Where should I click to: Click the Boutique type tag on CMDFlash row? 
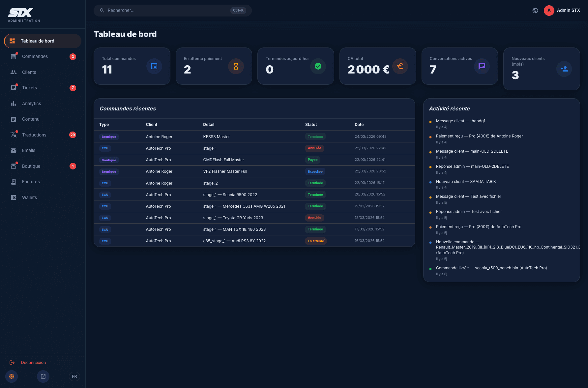point(109,160)
